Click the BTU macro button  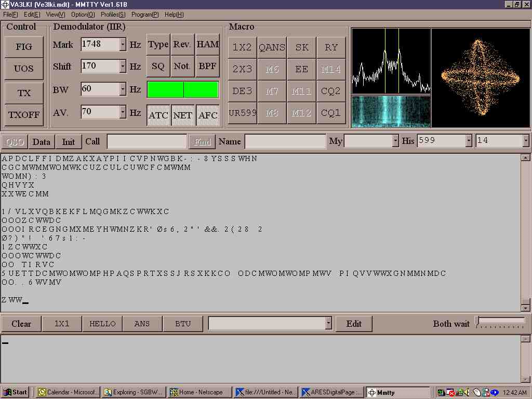pos(183,324)
